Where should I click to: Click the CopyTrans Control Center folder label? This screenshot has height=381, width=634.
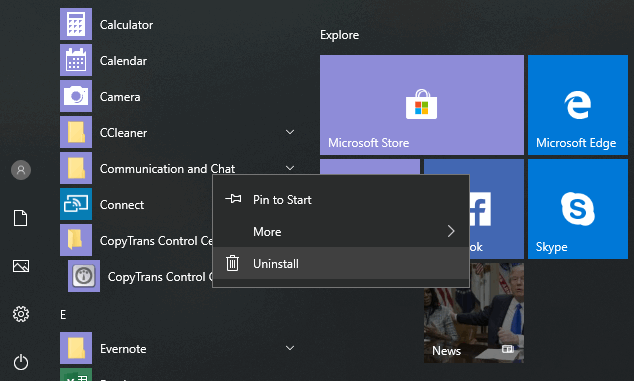coord(156,241)
